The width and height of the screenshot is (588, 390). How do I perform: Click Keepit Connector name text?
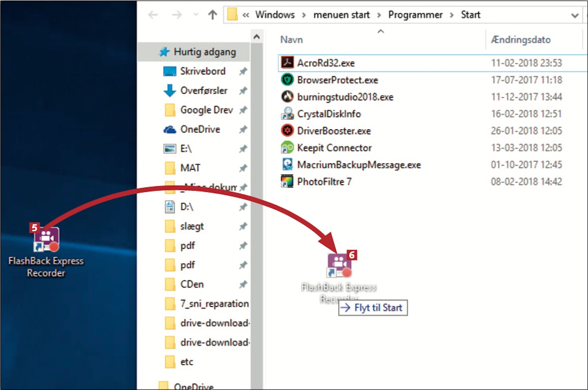click(334, 148)
